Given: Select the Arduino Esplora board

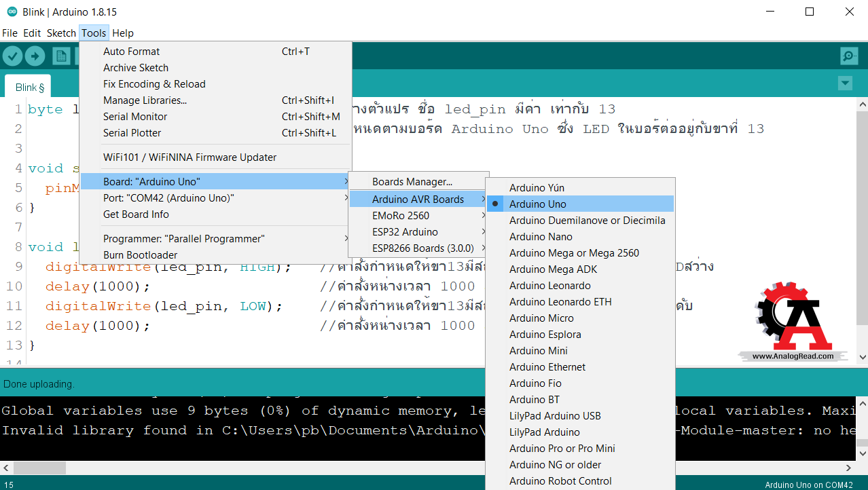Looking at the screenshot, I should [581, 335].
